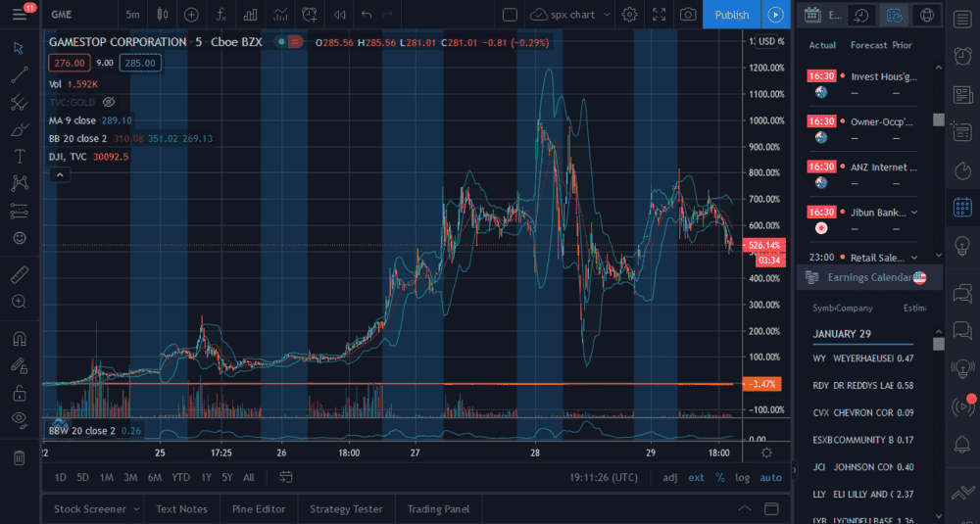Open time axis settings gear
980x524 pixels.
pos(767,453)
